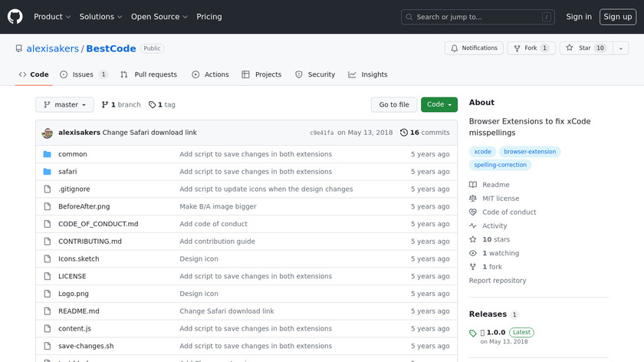Click the GitHub logo icon
Screen dimensions: 644x362
[15, 17]
